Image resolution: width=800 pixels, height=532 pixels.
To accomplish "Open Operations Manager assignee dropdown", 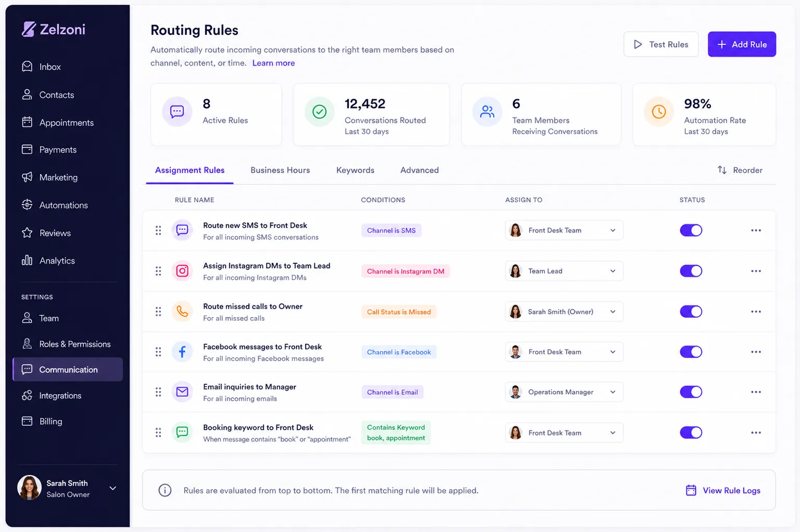I will (564, 392).
